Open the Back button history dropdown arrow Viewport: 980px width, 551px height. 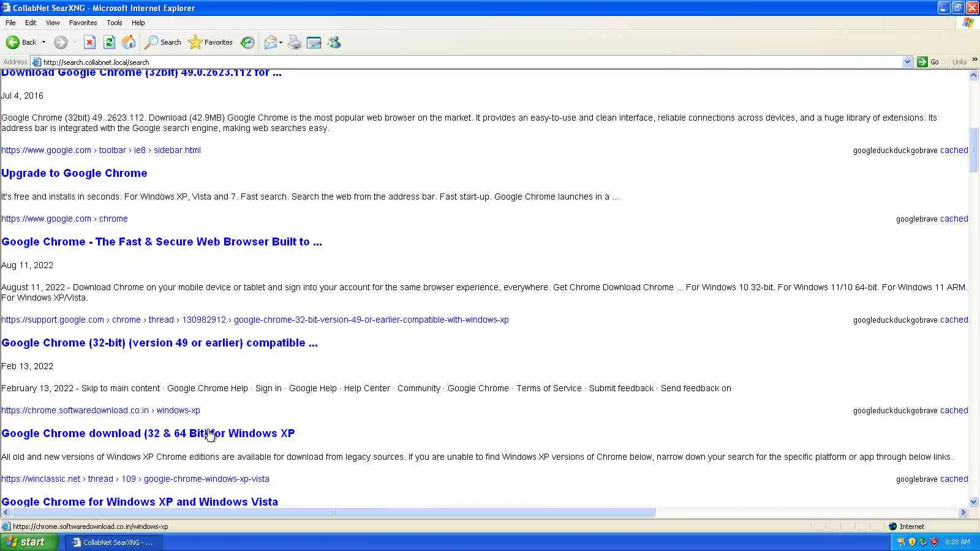point(43,42)
